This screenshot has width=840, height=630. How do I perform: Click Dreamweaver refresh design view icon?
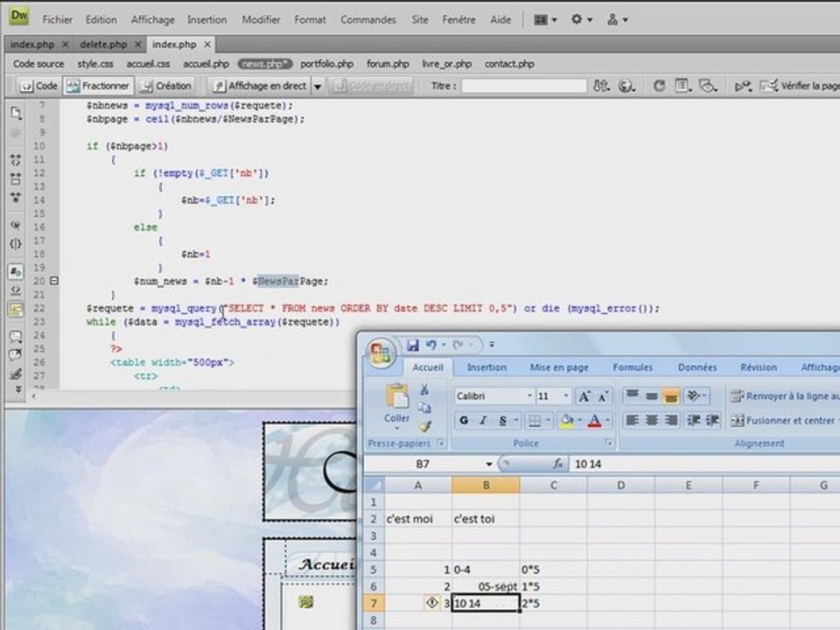pos(659,86)
